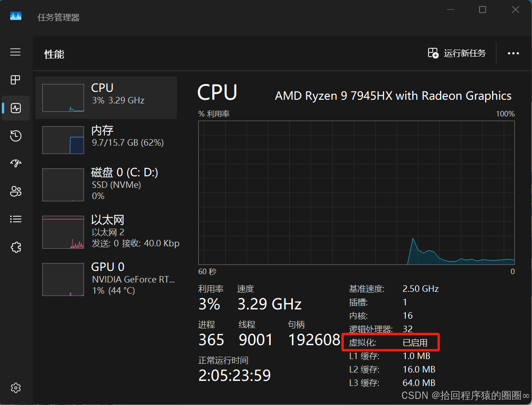Open Task Manager settings gear
This screenshot has width=532, height=405.
pyautogui.click(x=16, y=388)
